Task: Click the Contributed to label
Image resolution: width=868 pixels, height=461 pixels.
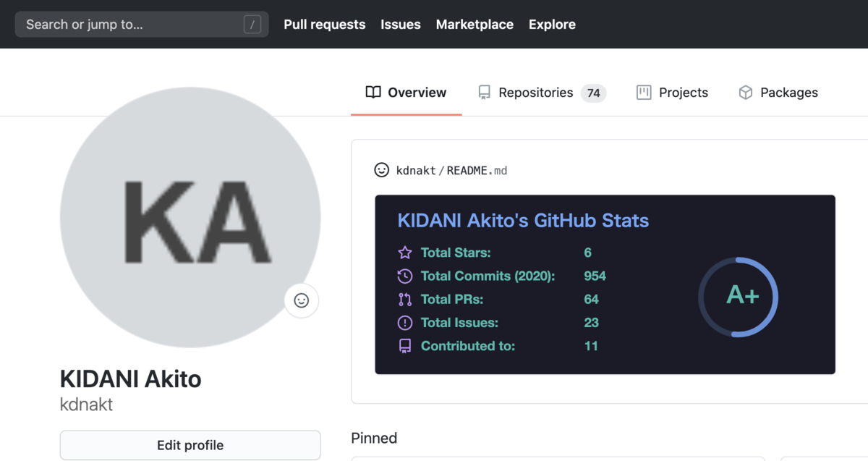Action: pyautogui.click(x=468, y=346)
